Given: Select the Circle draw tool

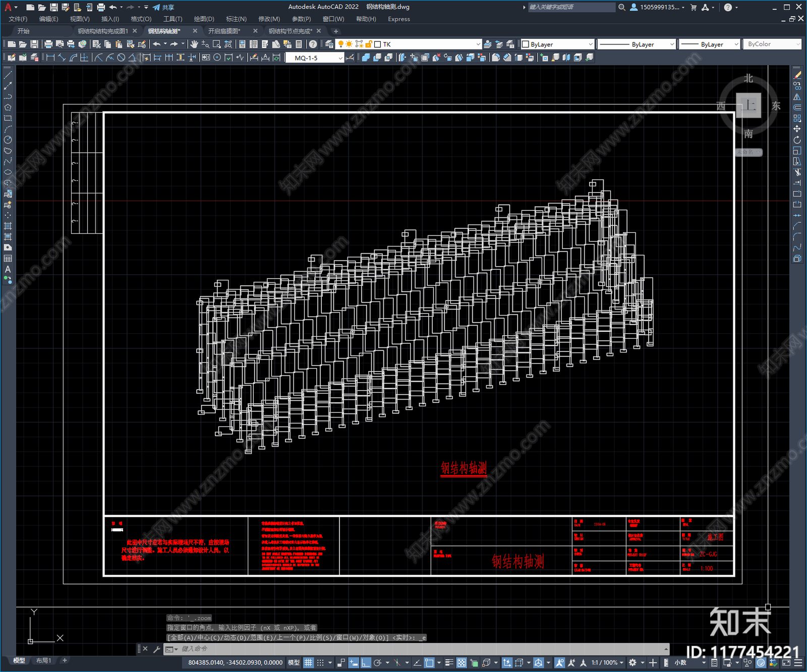Looking at the screenshot, I should [8, 140].
